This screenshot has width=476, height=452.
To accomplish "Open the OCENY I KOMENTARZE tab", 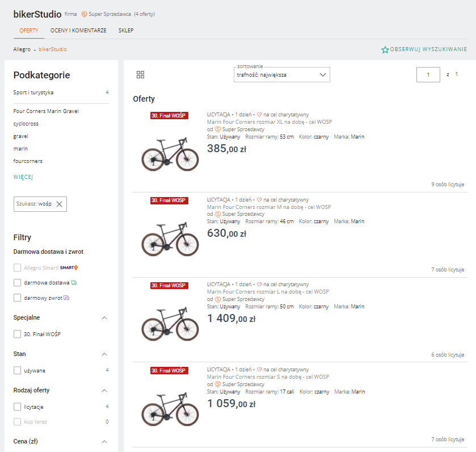I will (78, 31).
